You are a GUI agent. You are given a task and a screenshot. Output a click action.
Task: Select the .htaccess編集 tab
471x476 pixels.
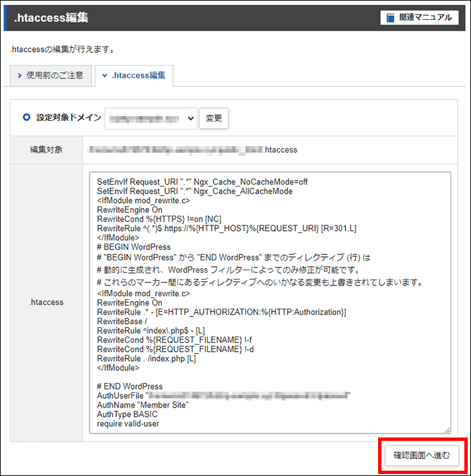pos(134,76)
